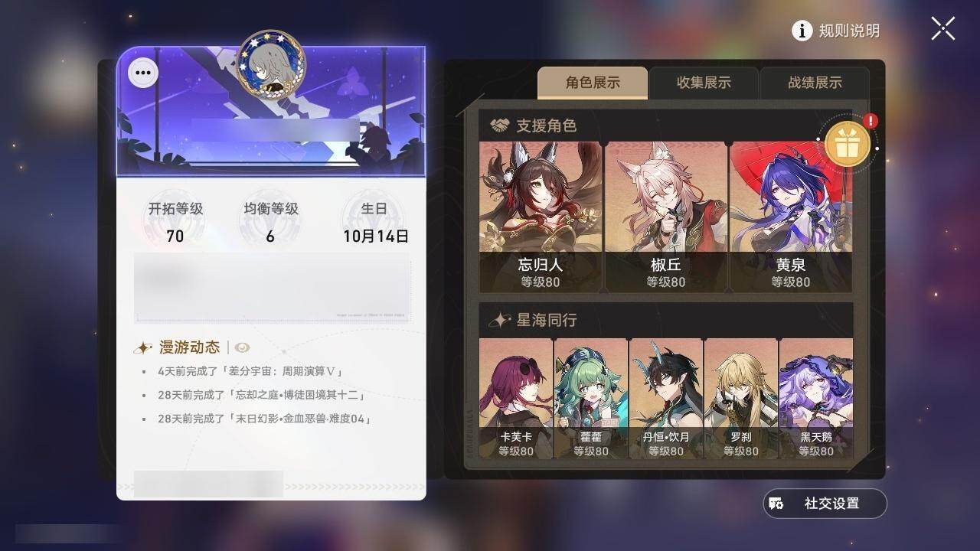Open the golden gift box reward icon

click(x=847, y=145)
